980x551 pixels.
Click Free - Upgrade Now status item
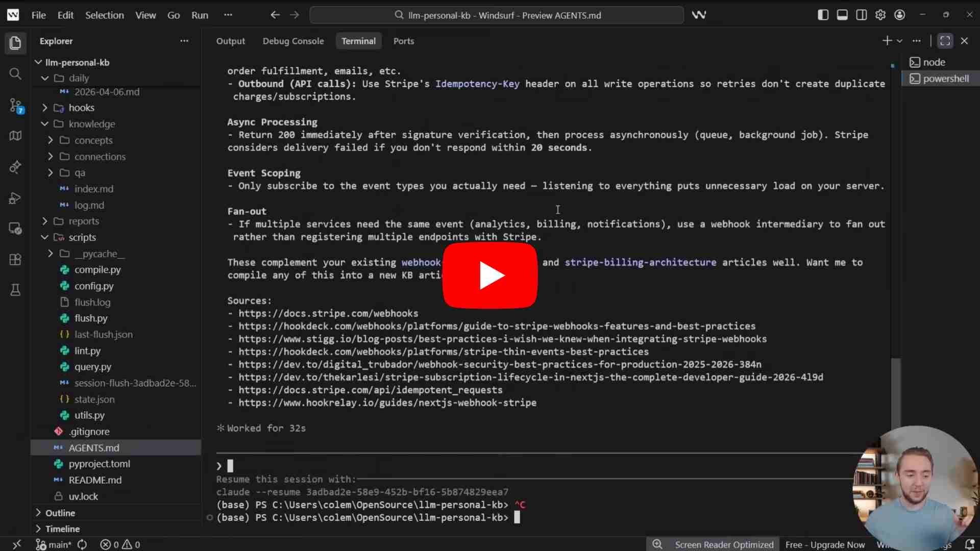[x=825, y=544]
